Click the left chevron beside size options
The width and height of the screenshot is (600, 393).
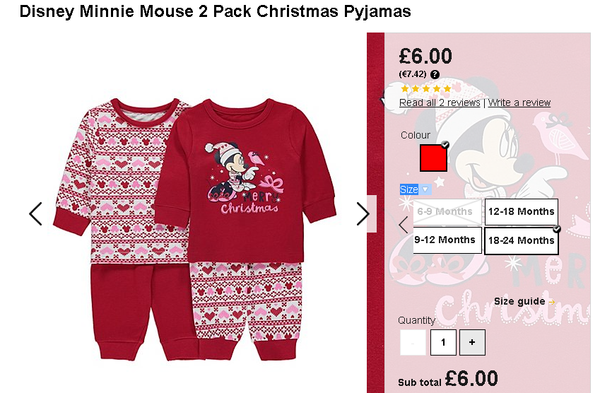403,225
